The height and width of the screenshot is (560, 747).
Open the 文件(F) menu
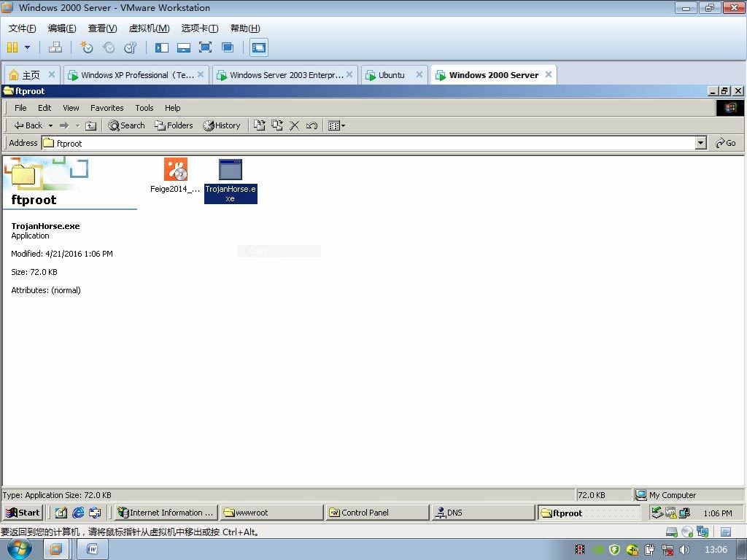(22, 28)
